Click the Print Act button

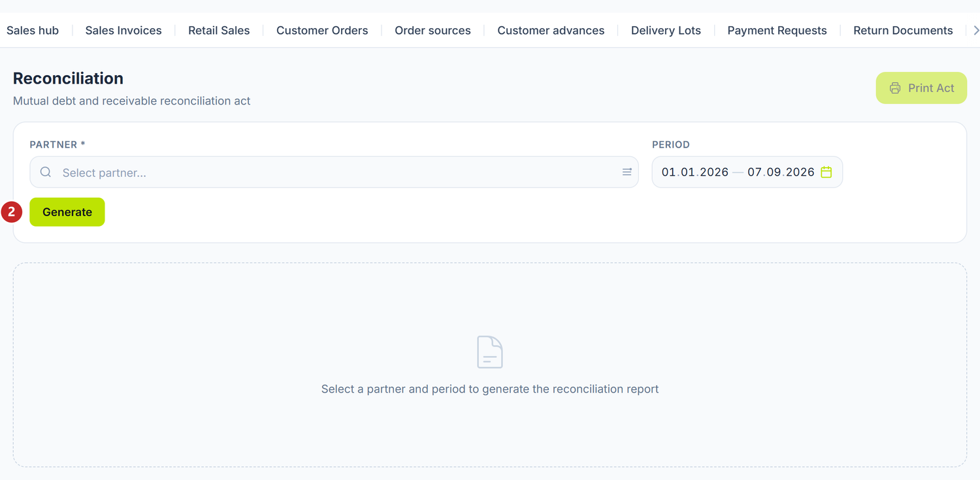click(921, 88)
